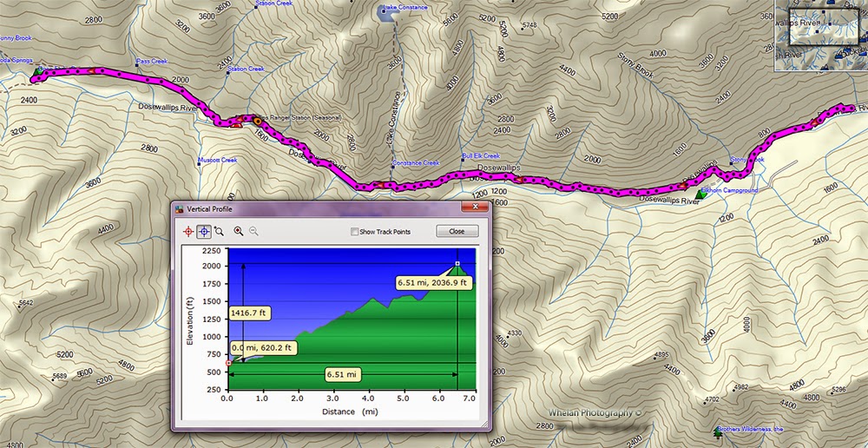Select the red crosshair measure tool
The width and height of the screenshot is (868, 448).
point(188,232)
